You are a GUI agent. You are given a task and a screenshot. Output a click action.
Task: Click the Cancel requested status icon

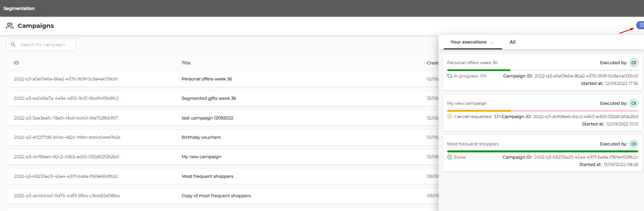449,117
